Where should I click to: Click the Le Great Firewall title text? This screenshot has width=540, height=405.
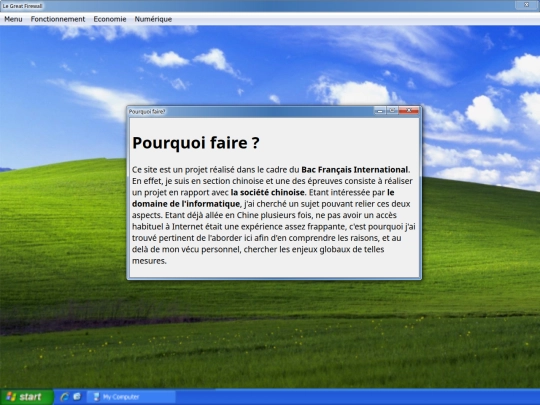pyautogui.click(x=22, y=6)
